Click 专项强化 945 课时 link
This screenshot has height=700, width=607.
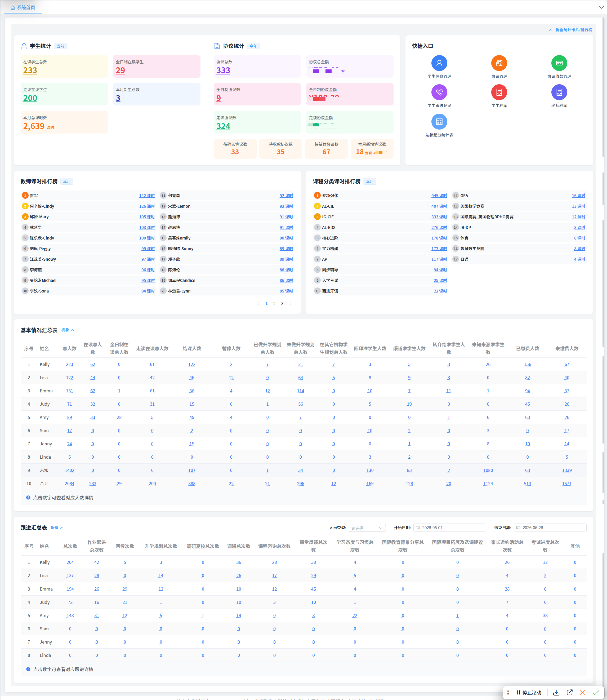[x=439, y=196]
